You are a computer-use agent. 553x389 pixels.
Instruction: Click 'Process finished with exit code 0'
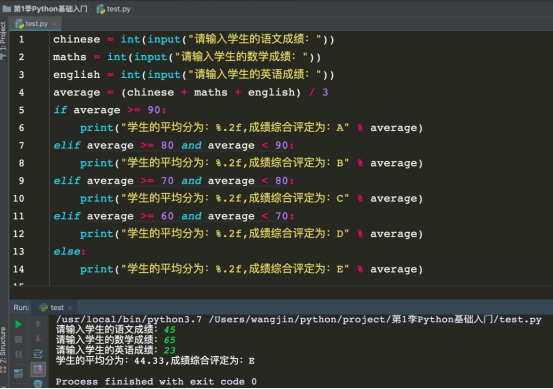(x=156, y=382)
